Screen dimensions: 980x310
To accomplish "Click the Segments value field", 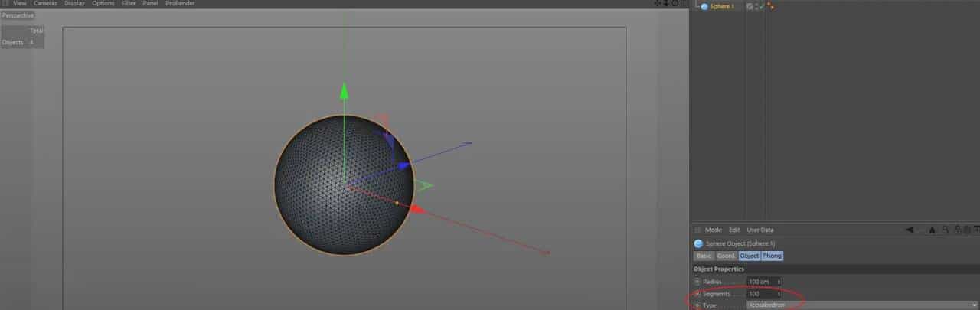I will [761, 294].
